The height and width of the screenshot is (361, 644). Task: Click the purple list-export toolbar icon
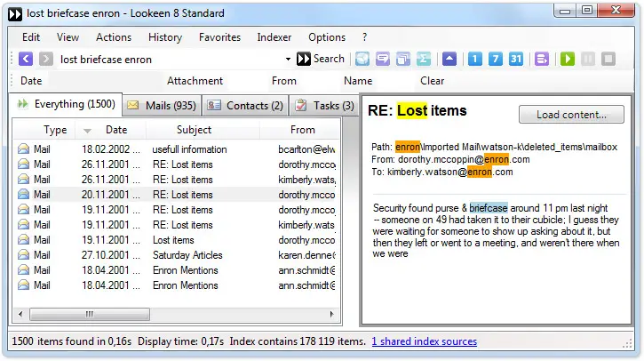click(542, 59)
